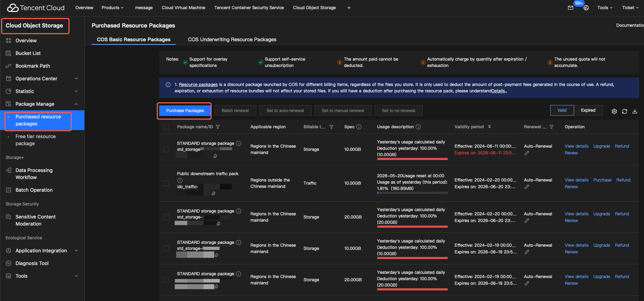Click the Purchase Packages button
644x301 pixels.
(x=185, y=111)
